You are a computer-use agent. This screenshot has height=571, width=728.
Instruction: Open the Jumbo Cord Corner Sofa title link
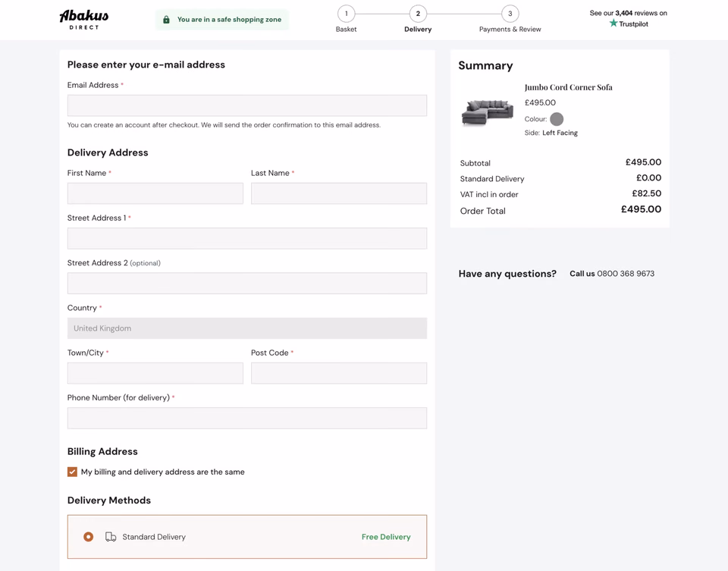(x=568, y=87)
